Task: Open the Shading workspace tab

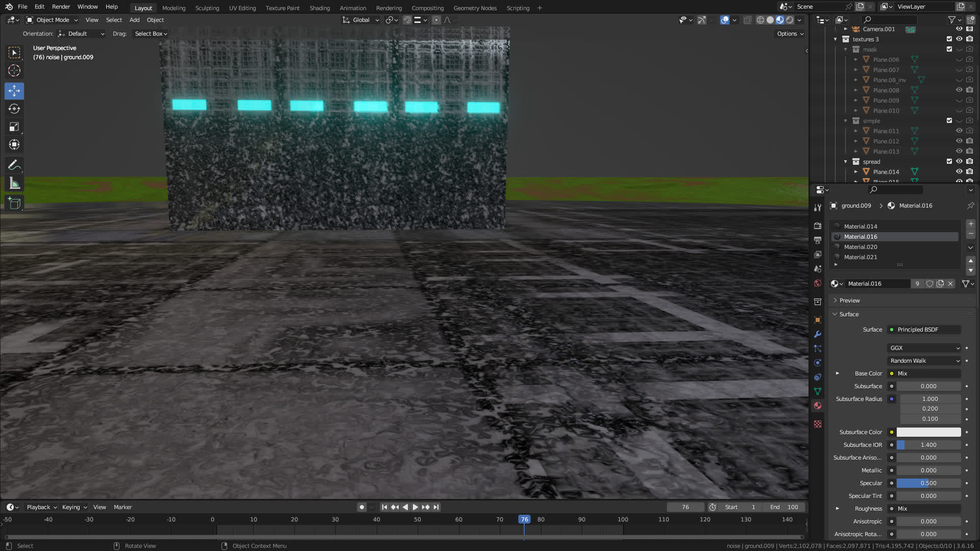Action: click(x=320, y=8)
